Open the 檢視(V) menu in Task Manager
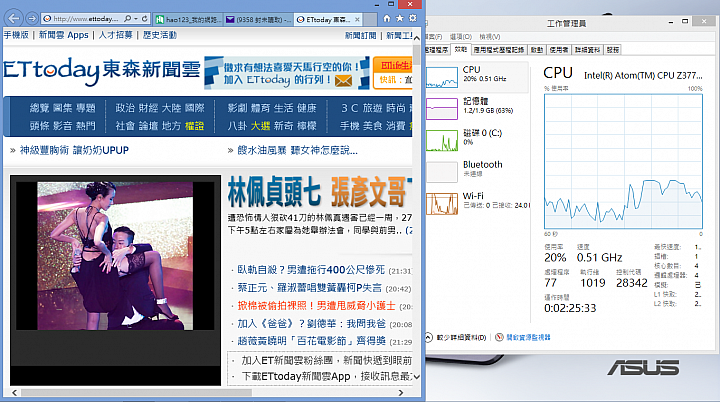Viewport: 720px width, 402px height. tap(489, 36)
